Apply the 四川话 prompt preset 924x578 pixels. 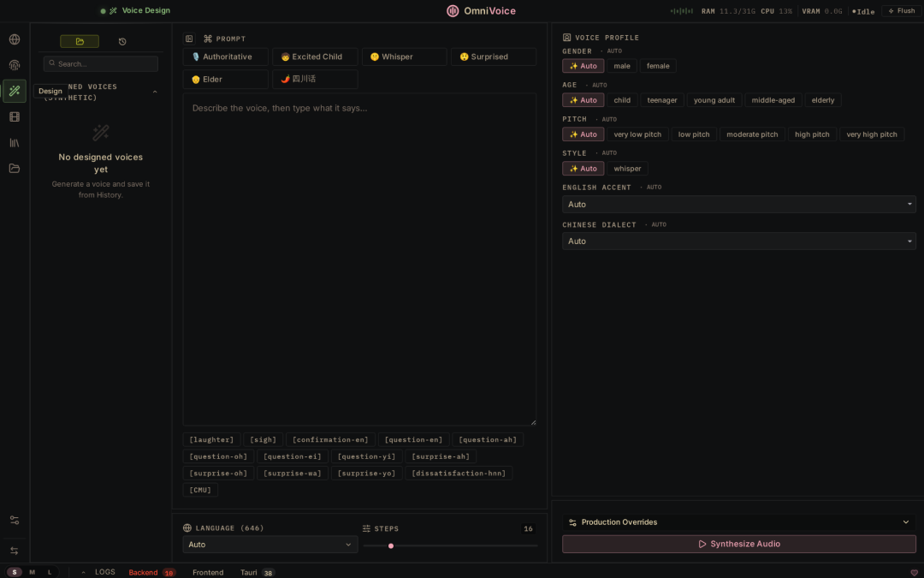click(315, 79)
